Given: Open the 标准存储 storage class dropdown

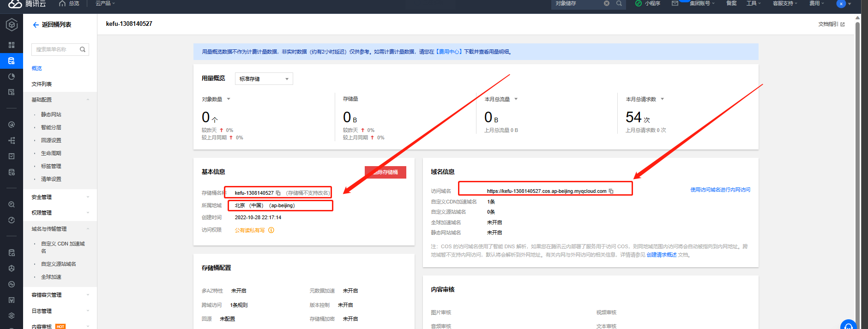Looking at the screenshot, I should [264, 79].
